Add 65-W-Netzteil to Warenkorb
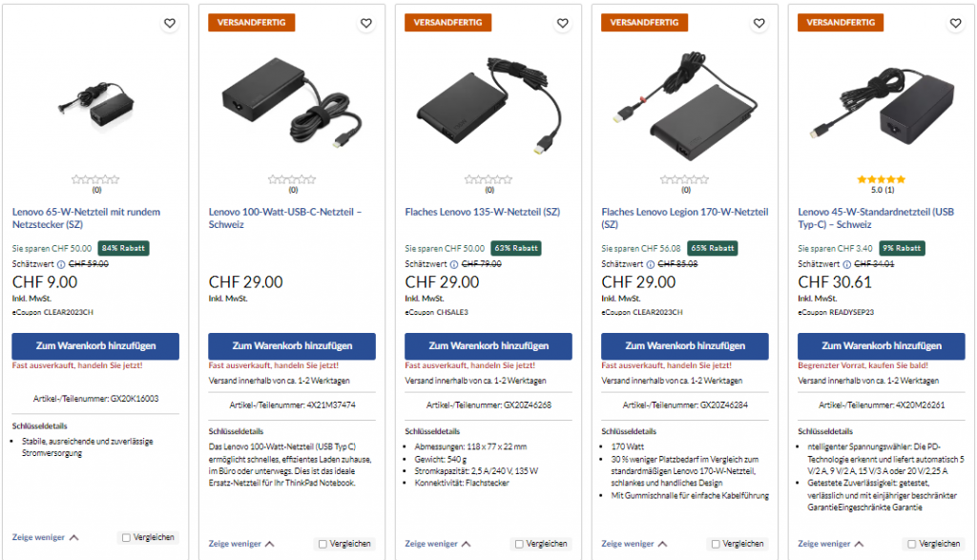Image resolution: width=977 pixels, height=560 pixels. click(x=95, y=345)
